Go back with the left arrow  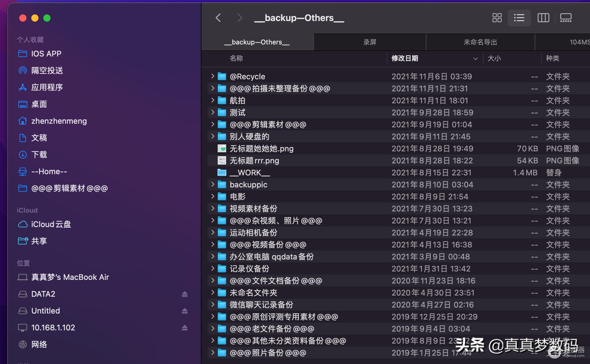[219, 18]
